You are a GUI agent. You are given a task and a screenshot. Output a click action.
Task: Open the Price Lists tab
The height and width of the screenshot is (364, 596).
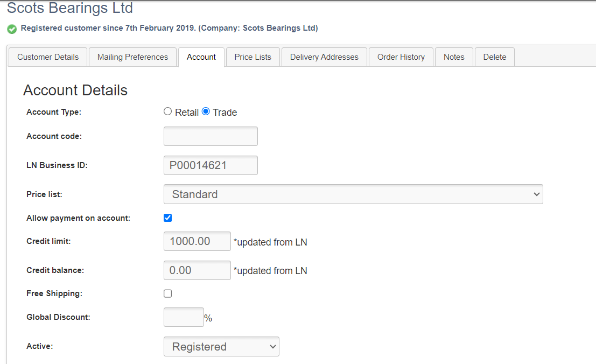pyautogui.click(x=253, y=57)
